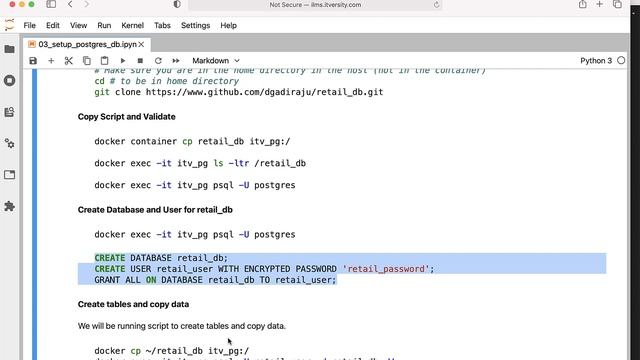
Task: Open the Run menu
Action: [104, 25]
